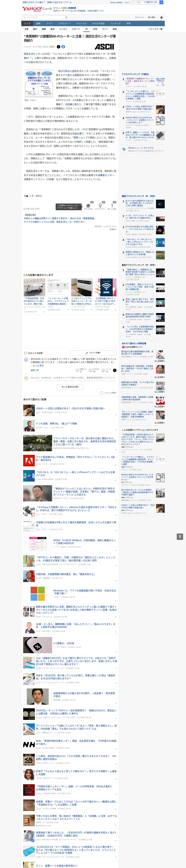This screenshot has width=186, height=868.
Task: Share the article on Facebook
Action: pos(63,47)
